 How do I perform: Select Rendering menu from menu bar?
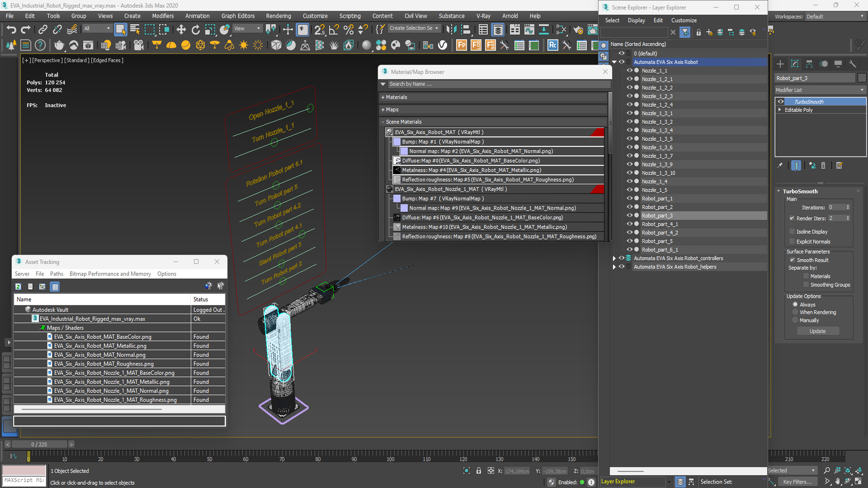point(278,16)
